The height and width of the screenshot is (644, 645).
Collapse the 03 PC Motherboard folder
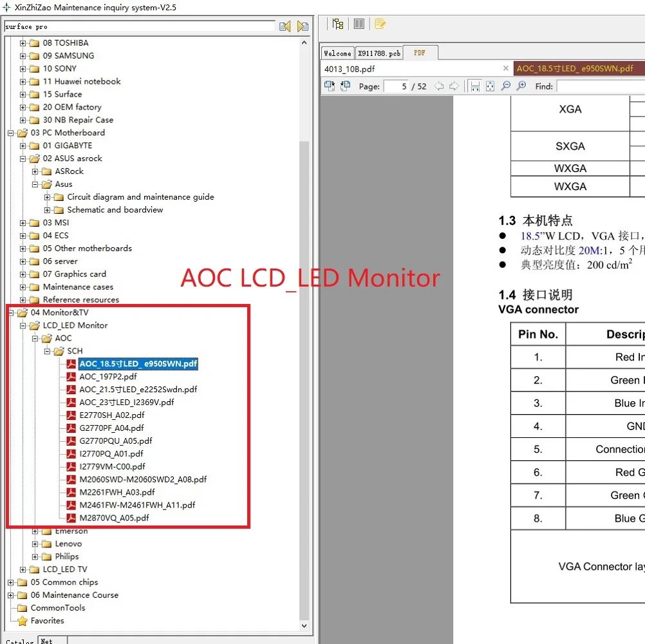pos(11,133)
